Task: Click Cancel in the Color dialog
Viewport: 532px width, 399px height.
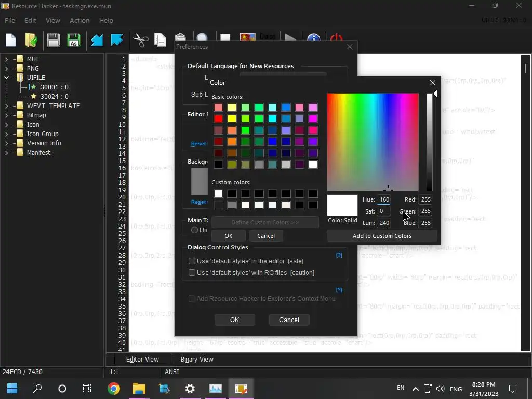Action: (x=266, y=236)
